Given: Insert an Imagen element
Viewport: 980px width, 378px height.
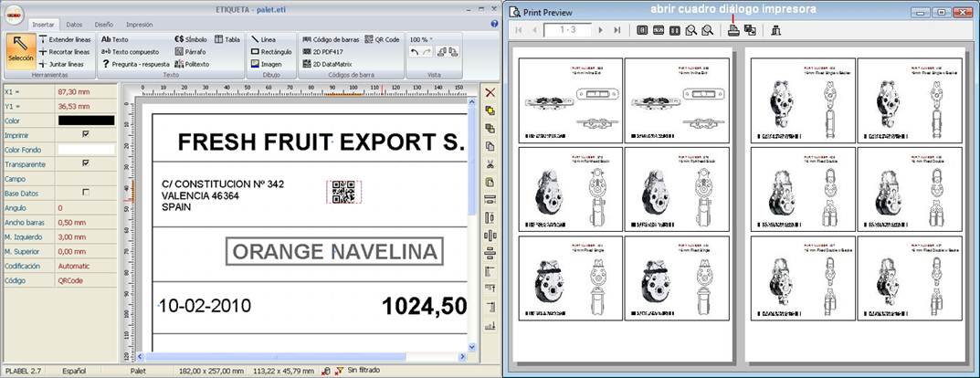Looking at the screenshot, I should pos(266,64).
